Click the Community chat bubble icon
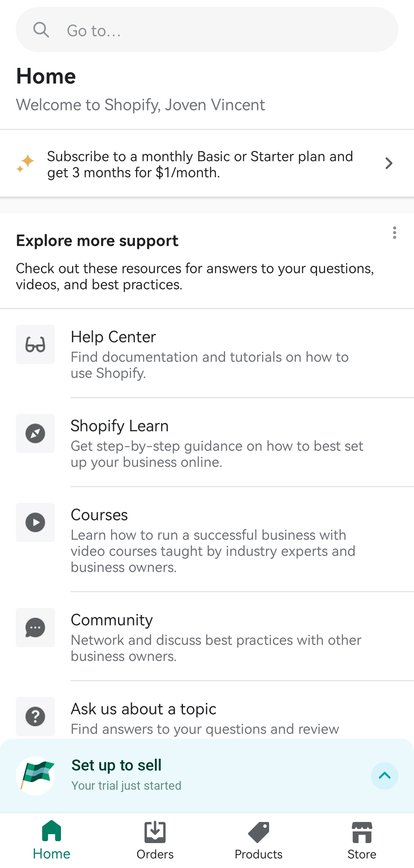Image resolution: width=414 pixels, height=868 pixels. (35, 628)
